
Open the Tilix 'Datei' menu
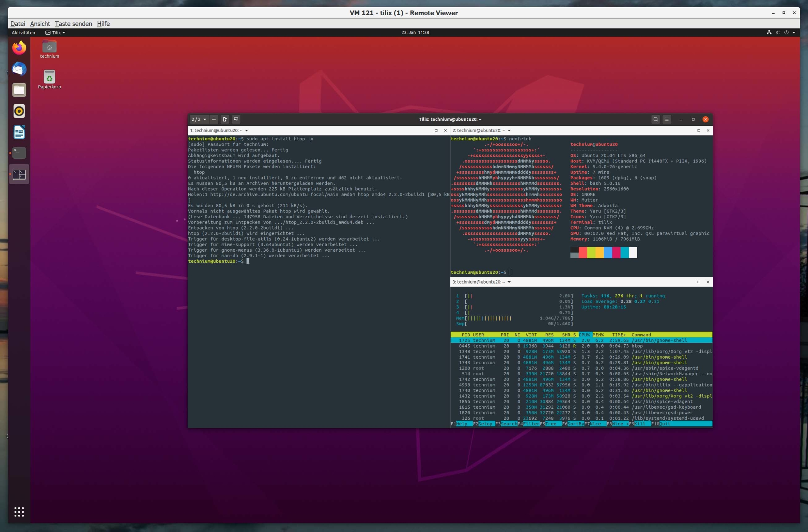[x=17, y=24]
